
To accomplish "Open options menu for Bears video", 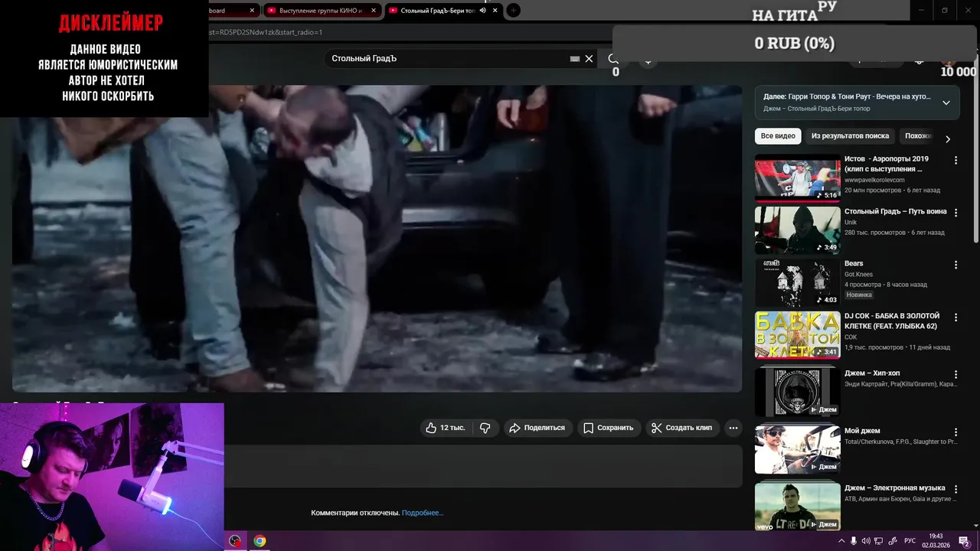I will coord(955,265).
